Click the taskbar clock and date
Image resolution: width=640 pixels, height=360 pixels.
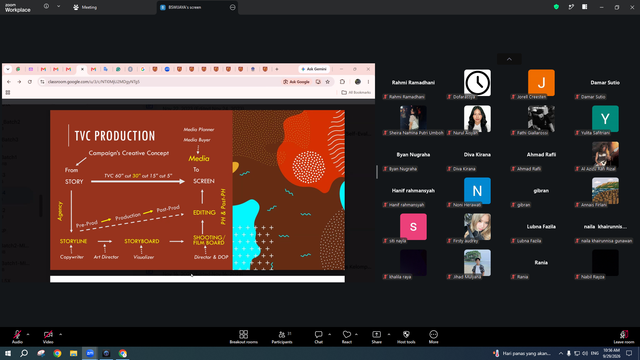[x=611, y=353]
